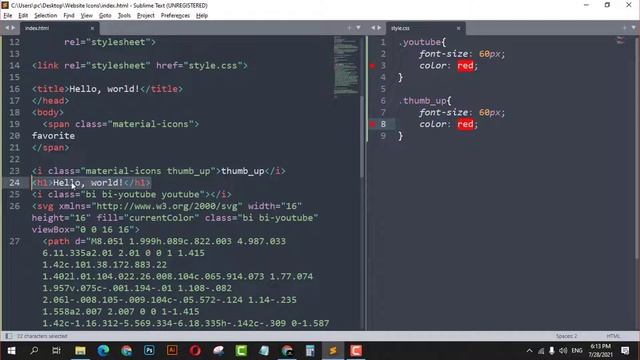Click line number 24 in left gutter

14,182
